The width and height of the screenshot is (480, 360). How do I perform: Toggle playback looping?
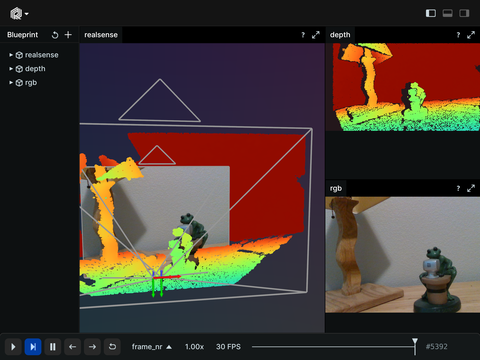112,347
